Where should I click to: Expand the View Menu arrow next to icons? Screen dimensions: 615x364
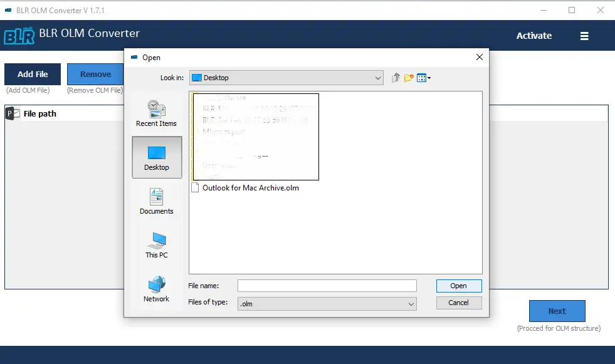pos(428,77)
